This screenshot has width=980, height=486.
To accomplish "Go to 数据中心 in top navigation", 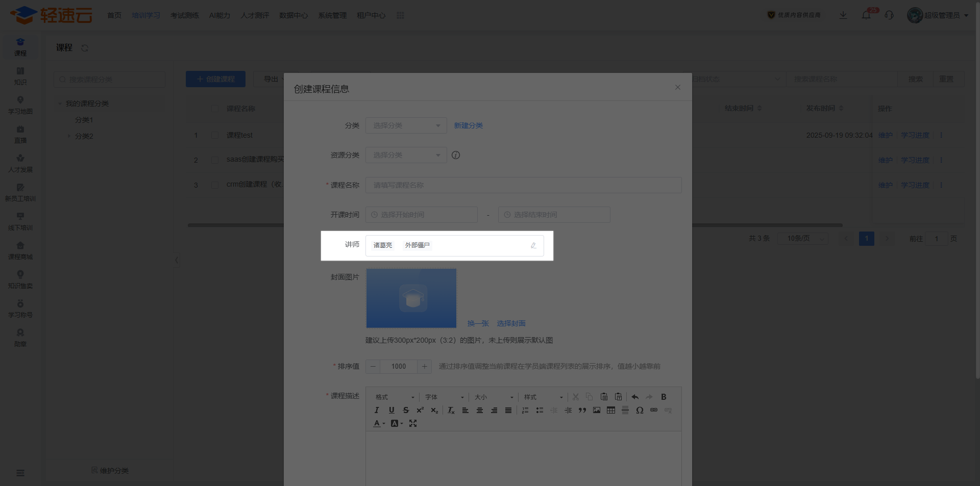I will (x=293, y=15).
